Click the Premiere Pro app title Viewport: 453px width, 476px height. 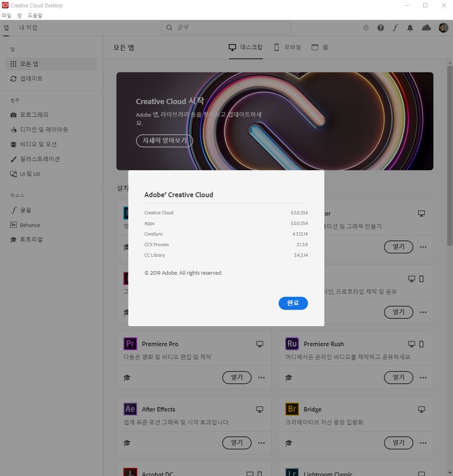click(x=160, y=344)
